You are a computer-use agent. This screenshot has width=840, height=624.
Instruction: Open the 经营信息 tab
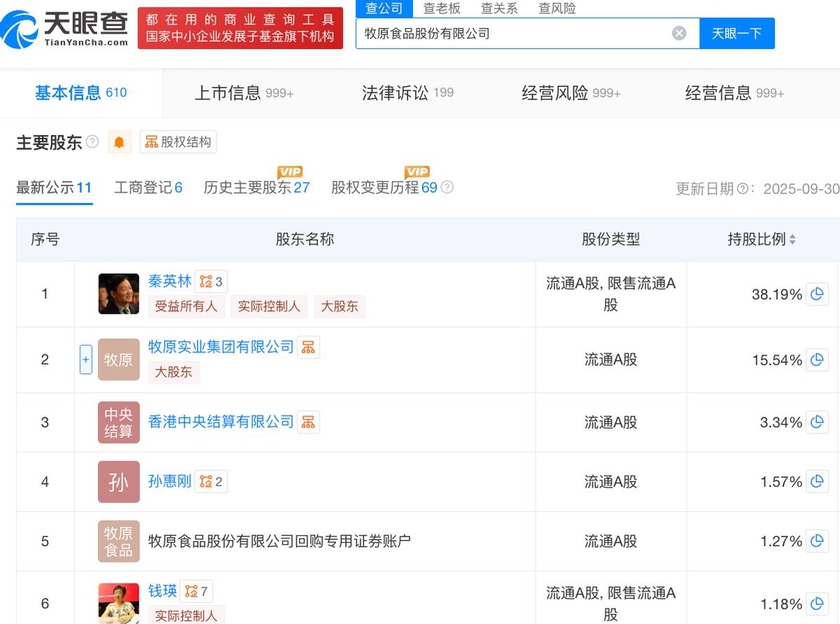coord(734,92)
